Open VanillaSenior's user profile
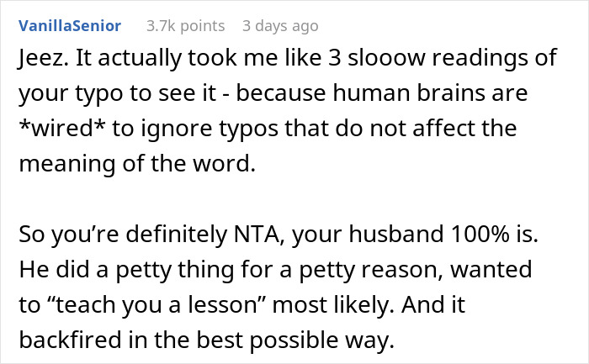The height and width of the screenshot is (364, 589). [x=70, y=26]
